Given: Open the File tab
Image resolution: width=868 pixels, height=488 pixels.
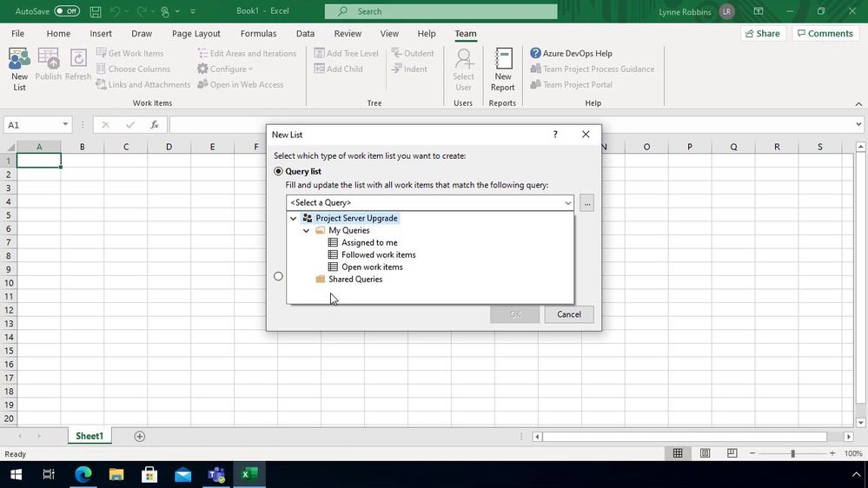Looking at the screenshot, I should pos(17,33).
